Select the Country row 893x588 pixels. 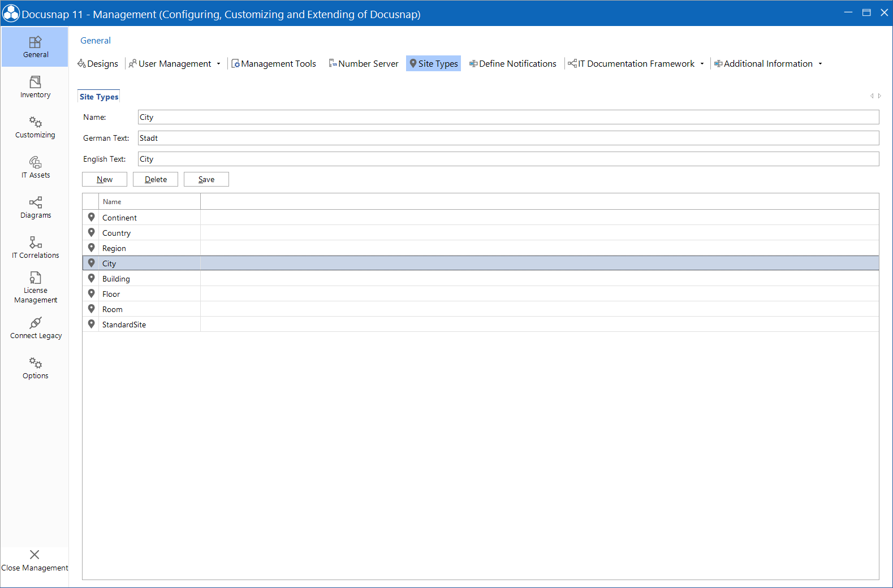click(481, 233)
